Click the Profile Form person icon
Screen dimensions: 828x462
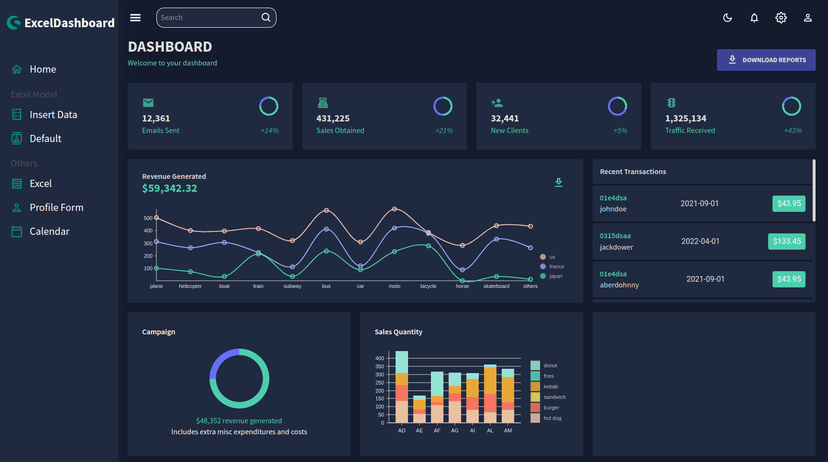(x=17, y=208)
